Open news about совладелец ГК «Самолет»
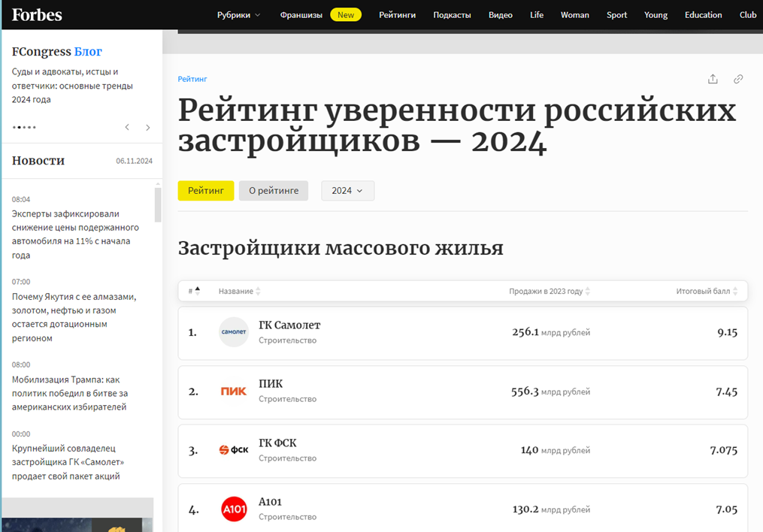 tap(68, 462)
